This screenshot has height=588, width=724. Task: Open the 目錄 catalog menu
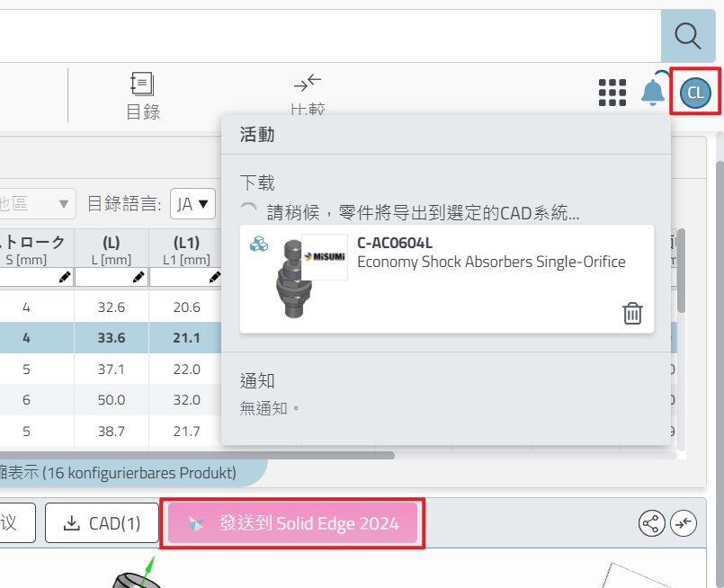pos(143,96)
